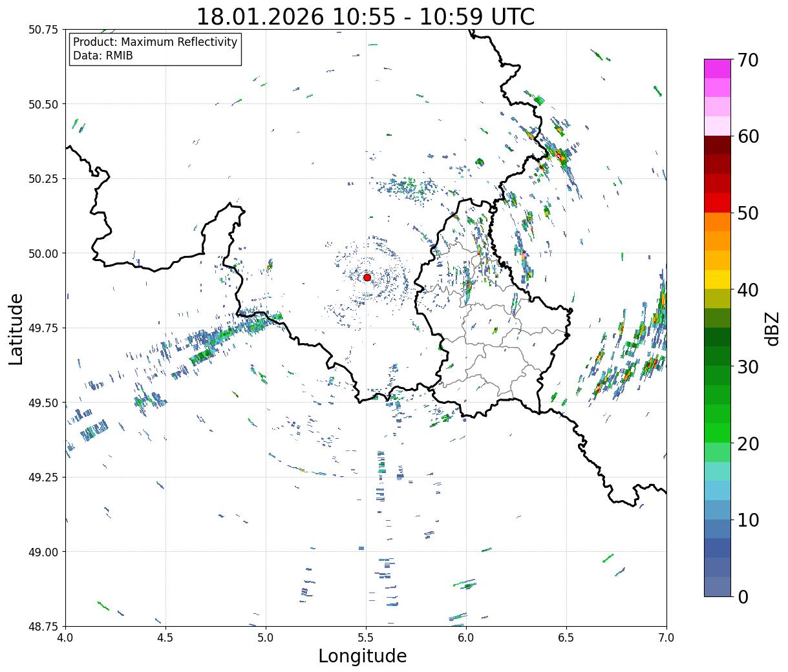
Task: Click the longitude tick label '6.5'
Action: [x=566, y=637]
